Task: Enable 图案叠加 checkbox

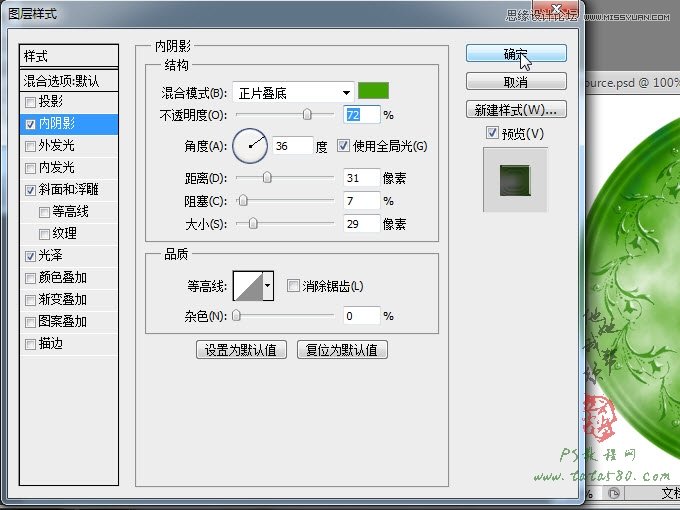Action: 30,322
